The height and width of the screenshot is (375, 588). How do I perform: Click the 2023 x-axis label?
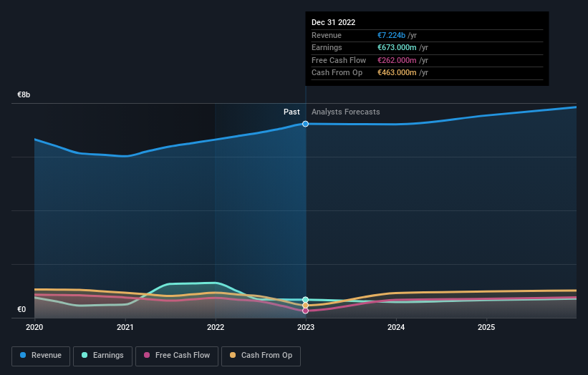(306, 328)
